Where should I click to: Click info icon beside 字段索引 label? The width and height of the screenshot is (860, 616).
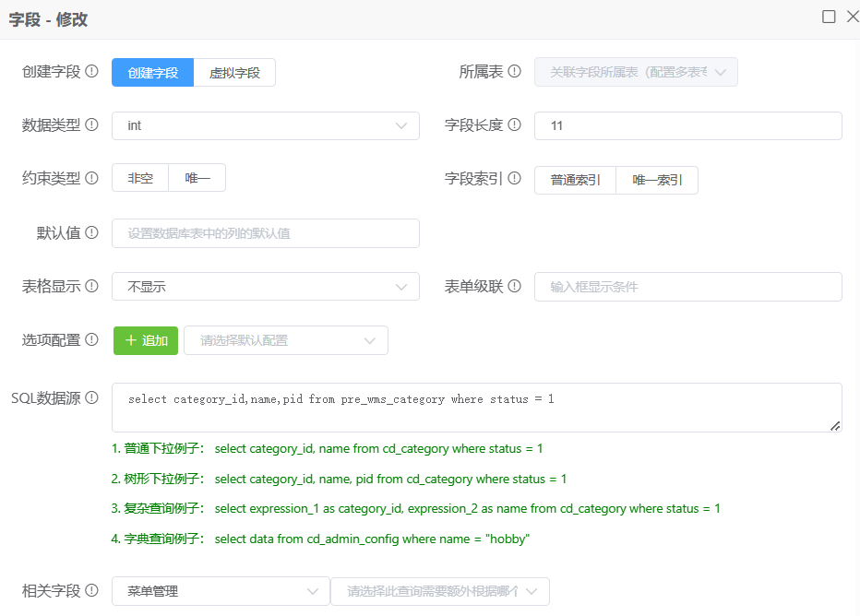(x=514, y=179)
